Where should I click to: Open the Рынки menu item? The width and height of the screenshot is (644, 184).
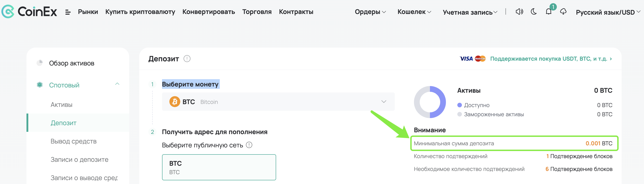88,12
